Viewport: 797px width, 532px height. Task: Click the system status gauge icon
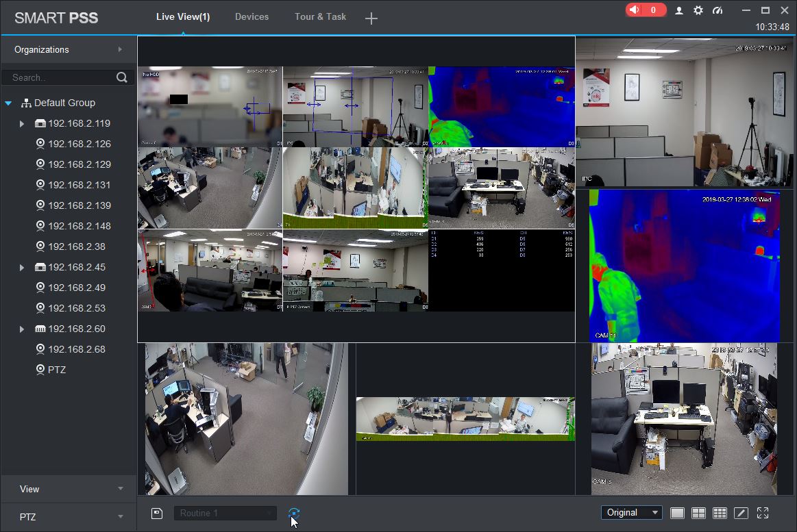click(x=718, y=10)
